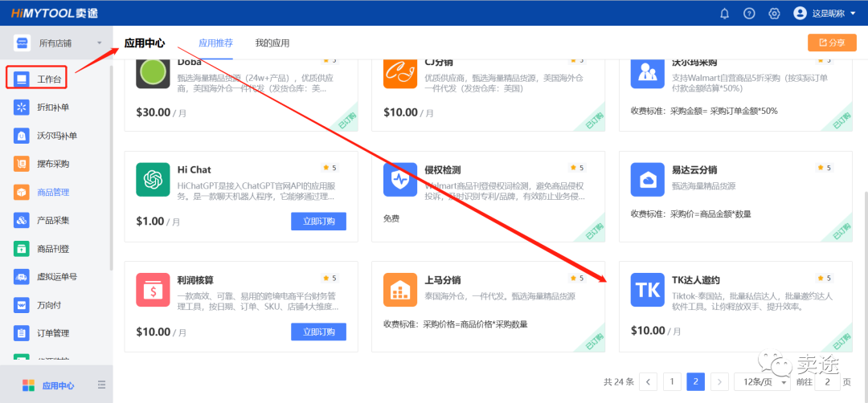Click the 万向付 sidebar icon
The image size is (868, 403).
click(22, 304)
